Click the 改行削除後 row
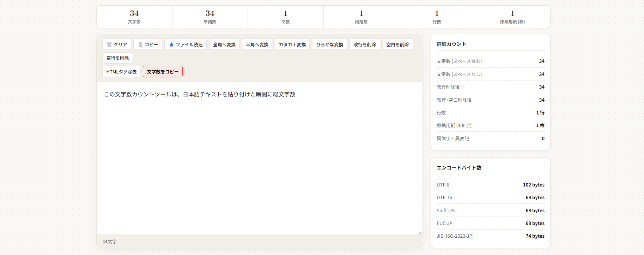 click(x=491, y=87)
